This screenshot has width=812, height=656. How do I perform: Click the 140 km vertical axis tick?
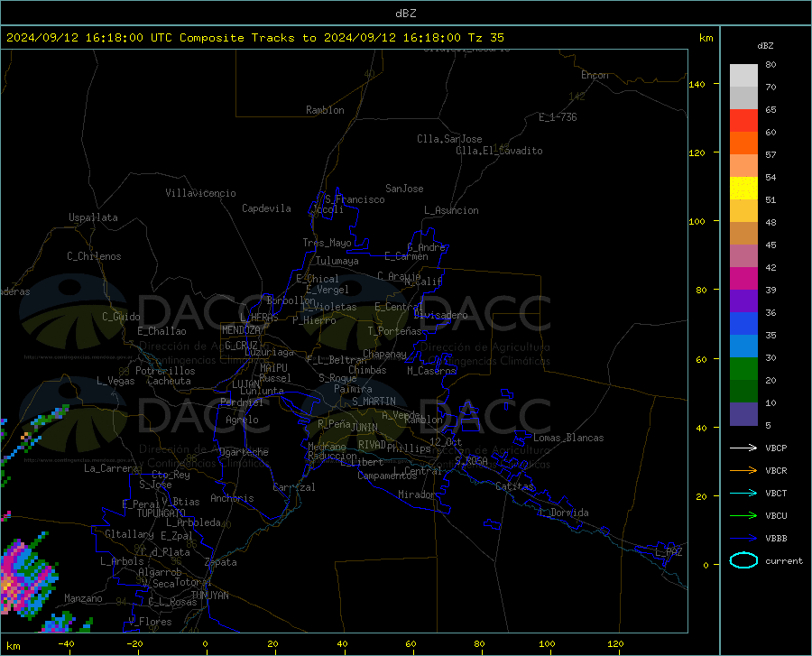click(697, 84)
